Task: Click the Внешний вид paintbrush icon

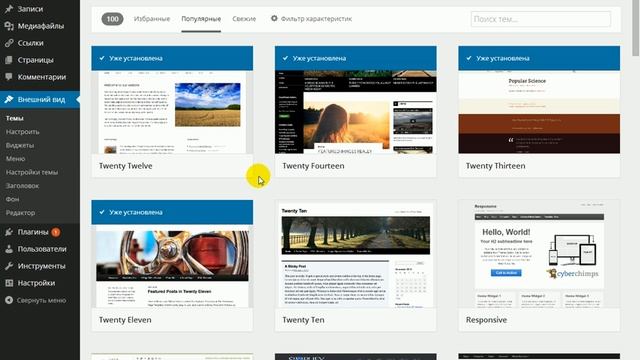Action: coord(9,99)
